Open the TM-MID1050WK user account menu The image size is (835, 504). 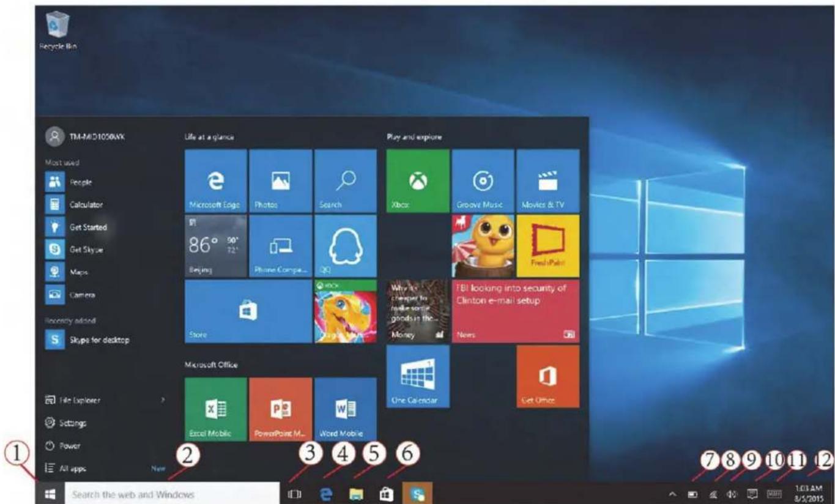[86, 137]
